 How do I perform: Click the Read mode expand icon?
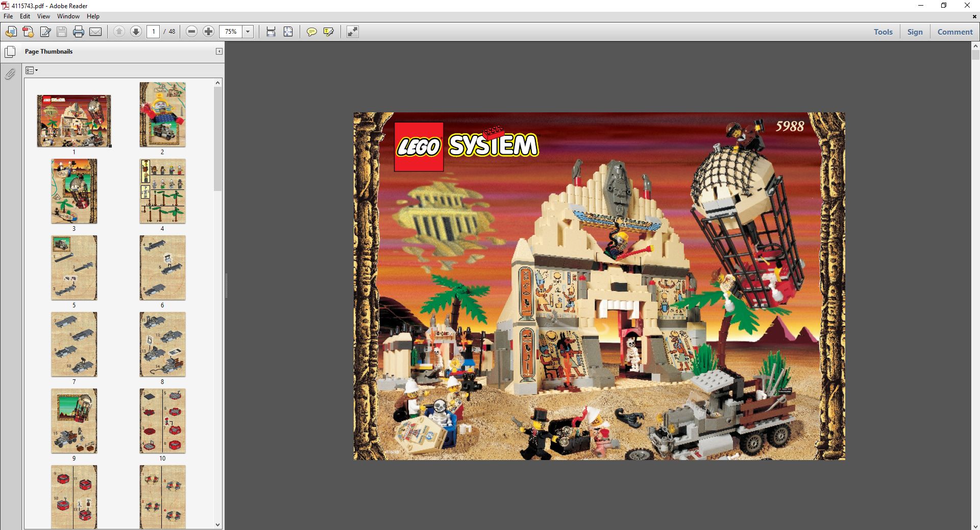(353, 32)
